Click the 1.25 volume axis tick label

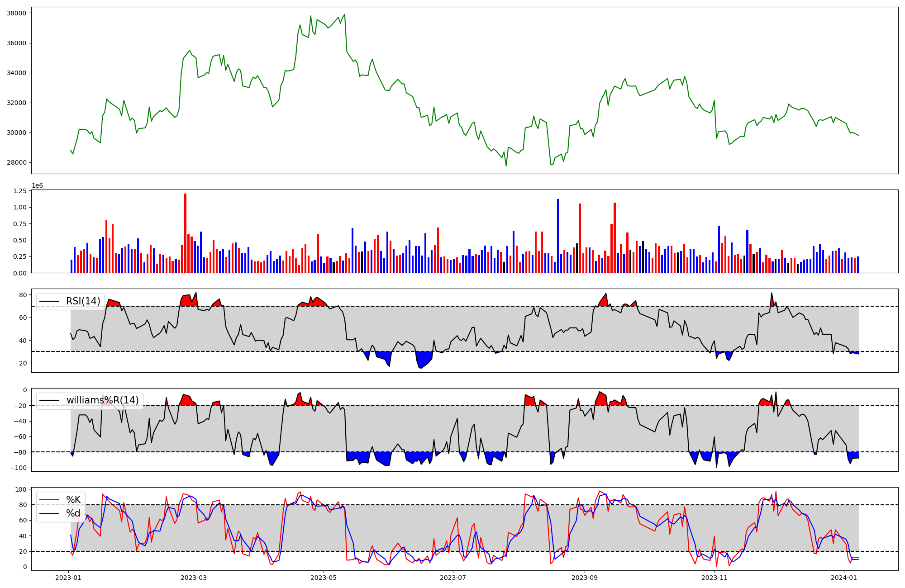pyautogui.click(x=19, y=191)
